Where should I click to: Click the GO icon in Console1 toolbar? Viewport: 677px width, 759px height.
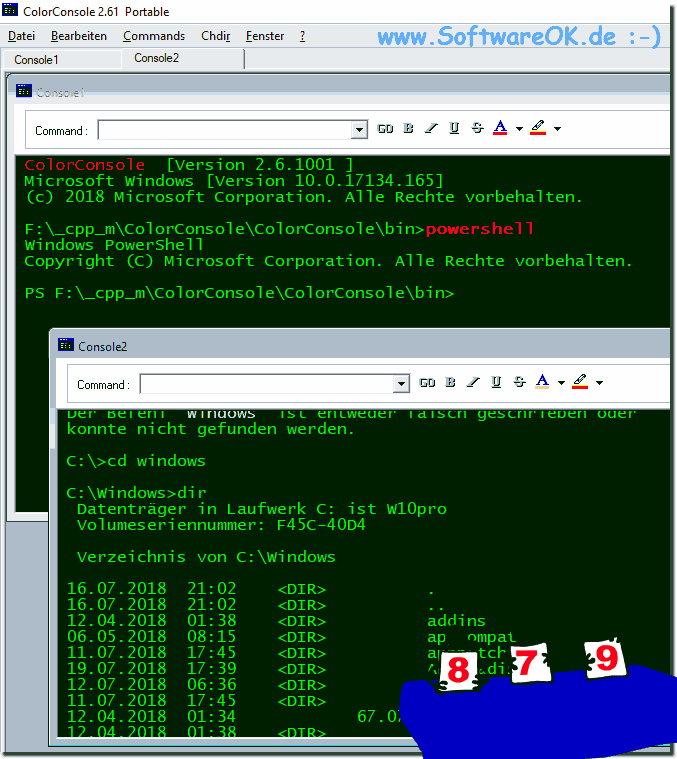tap(385, 129)
